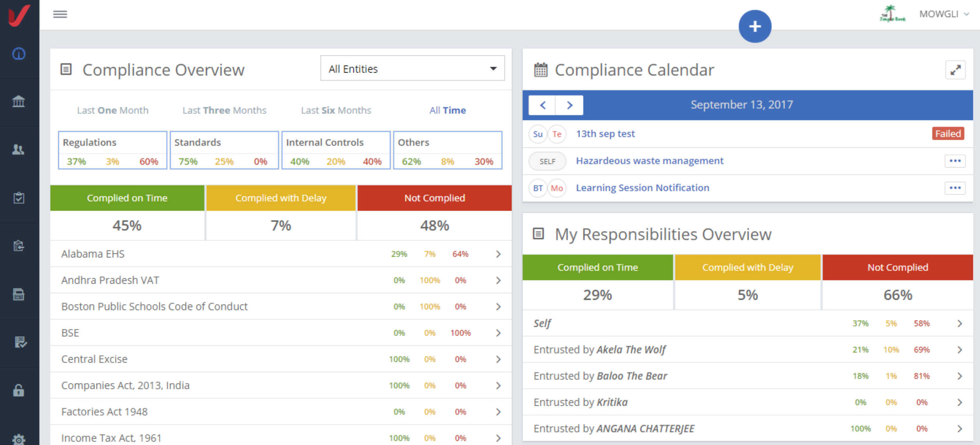Go to next calendar date
Screen dimensions: 980x445
(x=570, y=105)
